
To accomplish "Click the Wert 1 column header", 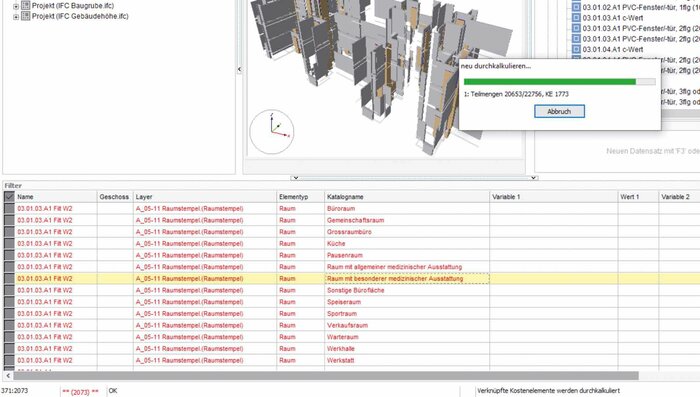I will 638,196.
